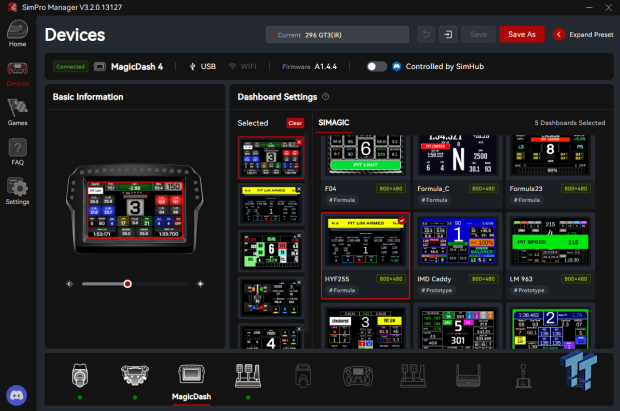This screenshot has width=620, height=411.
Task: Click the undo preset changes icon
Action: [x=426, y=34]
